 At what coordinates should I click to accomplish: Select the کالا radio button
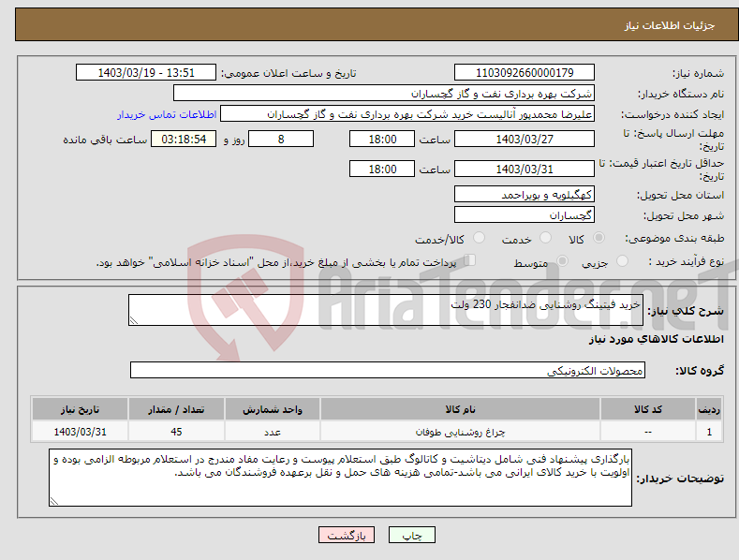[x=599, y=238]
